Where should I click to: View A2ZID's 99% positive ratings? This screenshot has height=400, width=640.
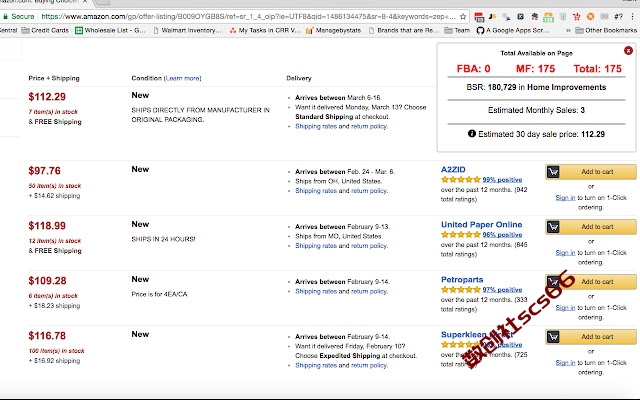coord(502,180)
